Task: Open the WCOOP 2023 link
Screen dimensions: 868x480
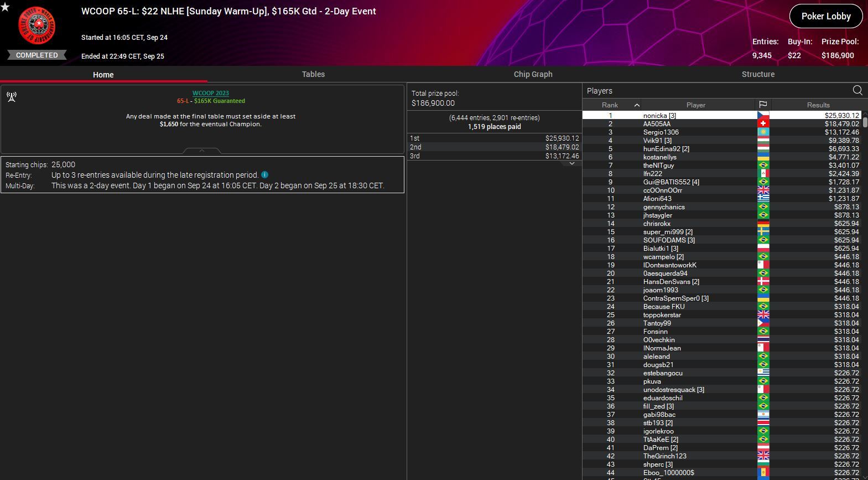Action: tap(210, 93)
